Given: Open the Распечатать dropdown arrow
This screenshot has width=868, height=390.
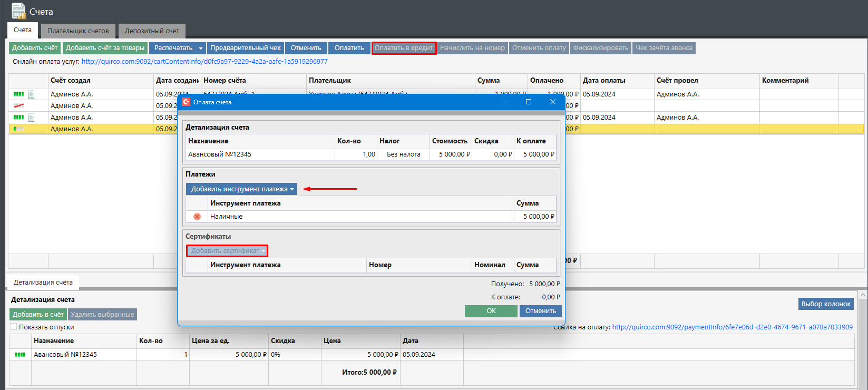Looking at the screenshot, I should [x=201, y=48].
